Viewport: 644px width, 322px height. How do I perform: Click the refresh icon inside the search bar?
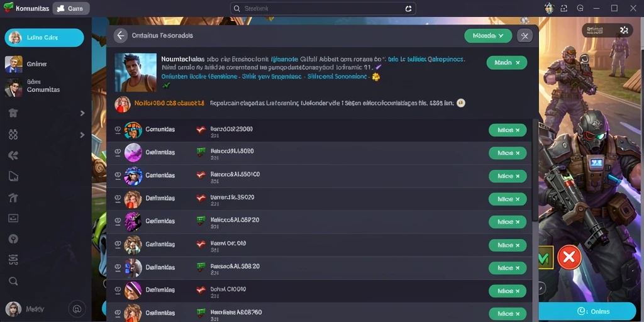coord(408,8)
